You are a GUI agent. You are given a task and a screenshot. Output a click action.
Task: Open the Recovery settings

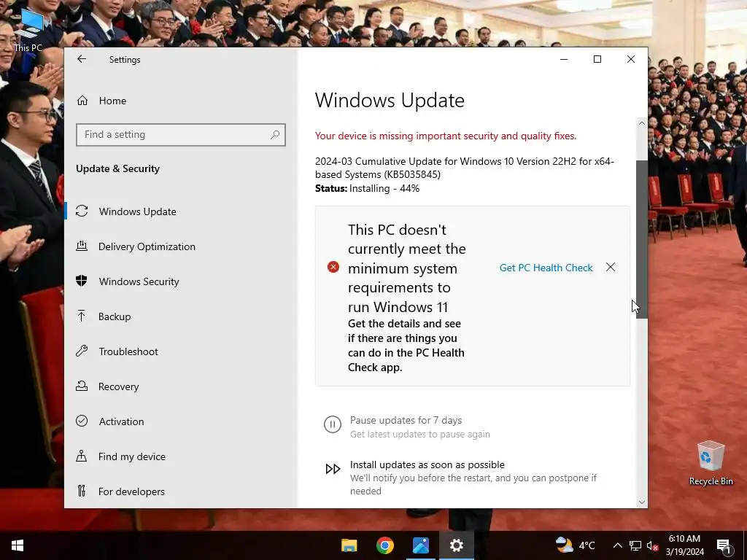click(x=119, y=386)
